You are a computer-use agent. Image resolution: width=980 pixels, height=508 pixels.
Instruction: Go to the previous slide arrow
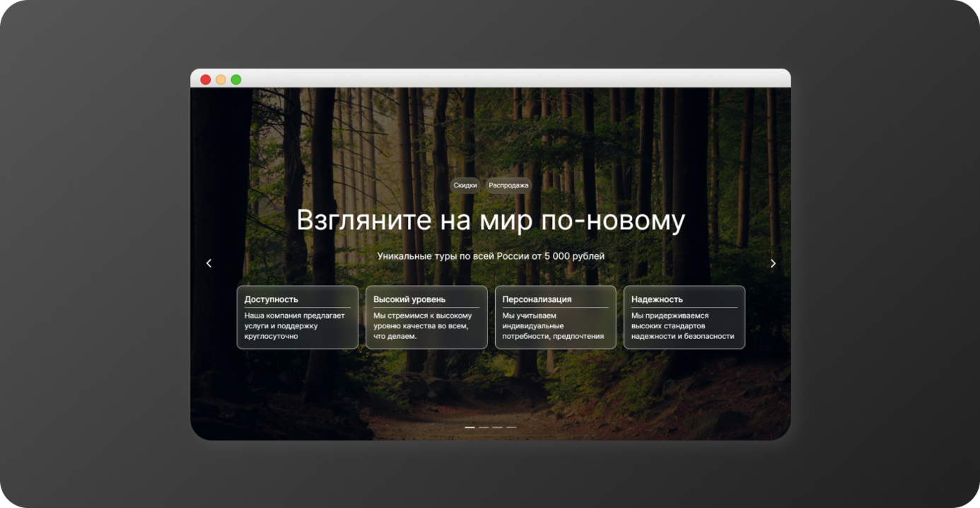point(209,263)
